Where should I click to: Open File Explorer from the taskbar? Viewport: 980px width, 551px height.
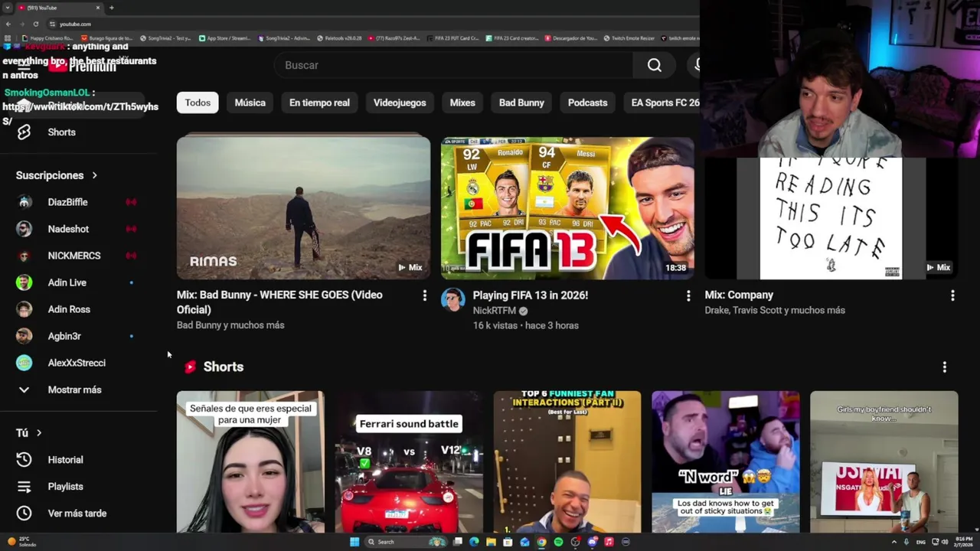[x=491, y=542]
